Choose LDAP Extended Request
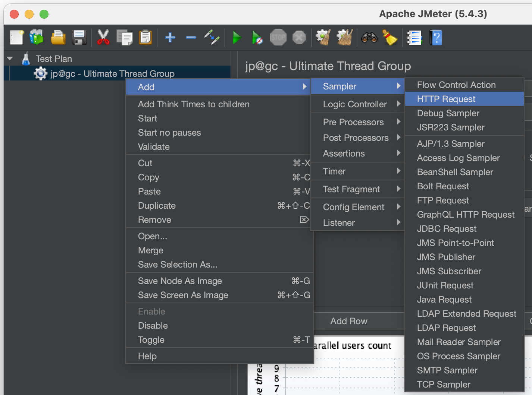 tap(464, 314)
